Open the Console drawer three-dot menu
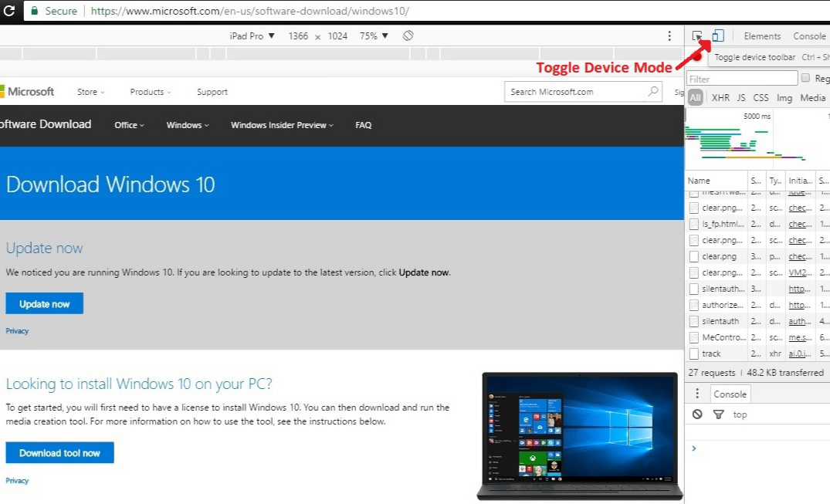Screen dimensions: 830x504 [697, 394]
